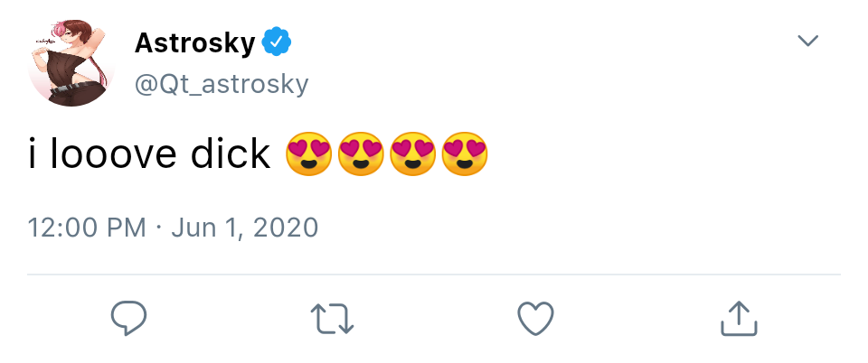Click the retweet arrows icon
The image size is (868, 363).
point(332,318)
